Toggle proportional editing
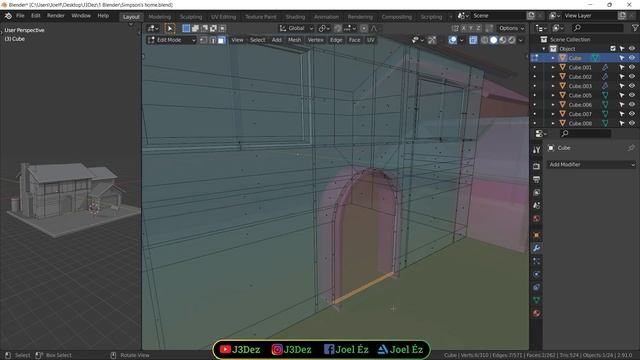 (364, 28)
